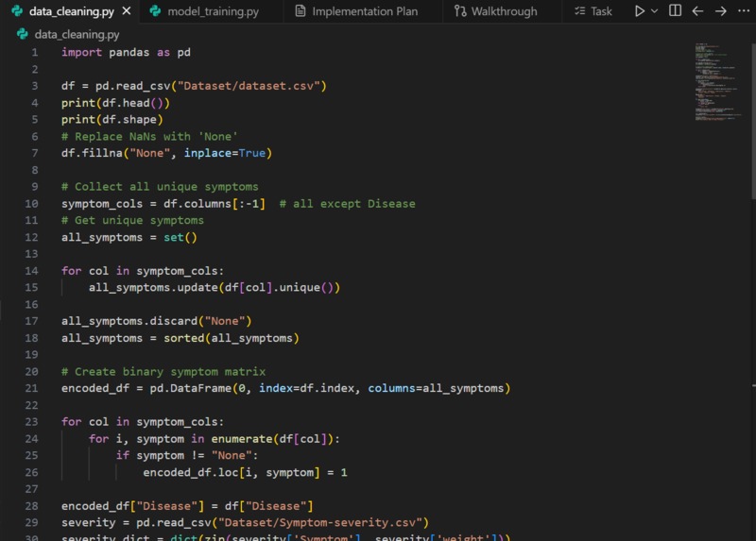Click the vertical scrollbar thumb
This screenshot has width=756, height=541.
coord(753,121)
